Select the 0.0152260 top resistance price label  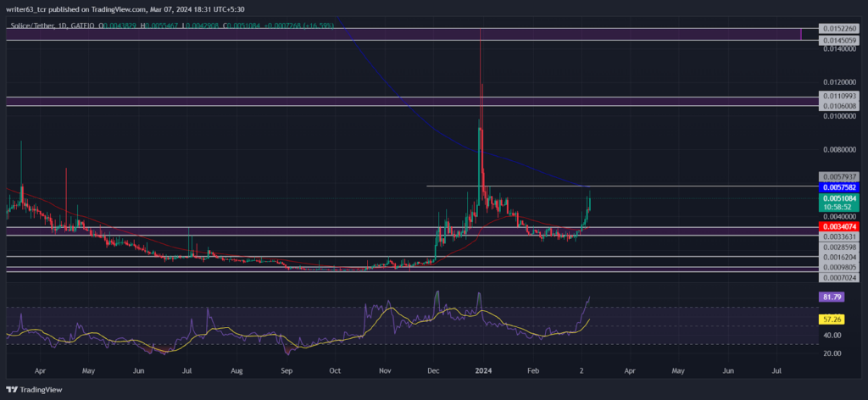(839, 28)
